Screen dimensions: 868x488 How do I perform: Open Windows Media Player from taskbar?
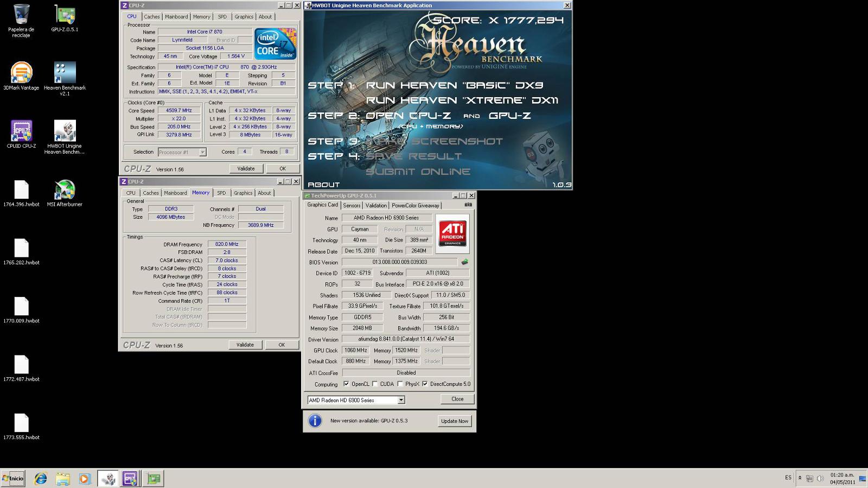coord(84,478)
